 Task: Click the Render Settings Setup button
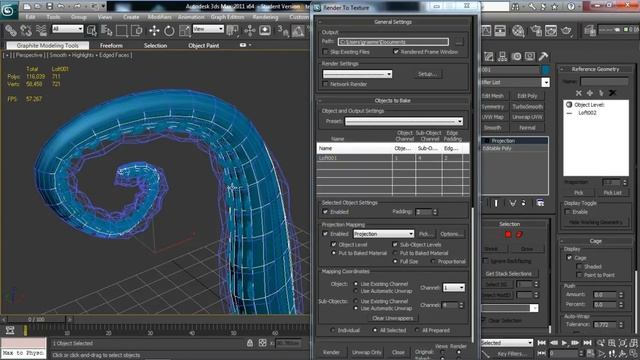point(427,74)
